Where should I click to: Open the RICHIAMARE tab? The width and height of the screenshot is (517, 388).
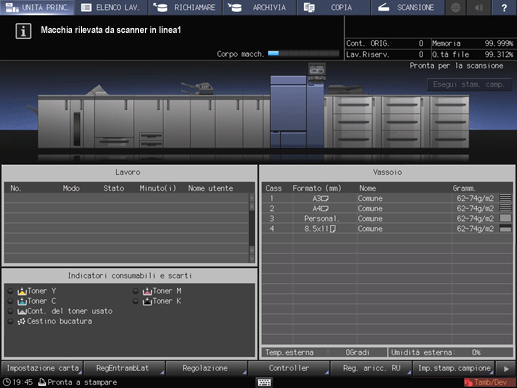pos(185,7)
